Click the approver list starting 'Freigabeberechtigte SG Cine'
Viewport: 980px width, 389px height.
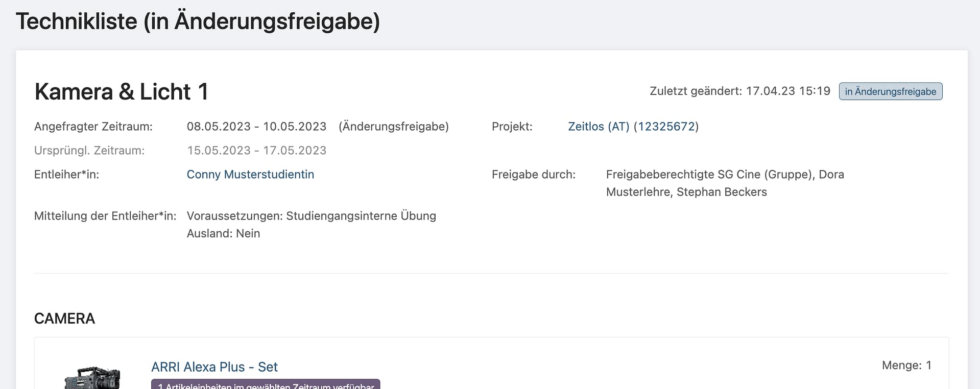pos(725,183)
